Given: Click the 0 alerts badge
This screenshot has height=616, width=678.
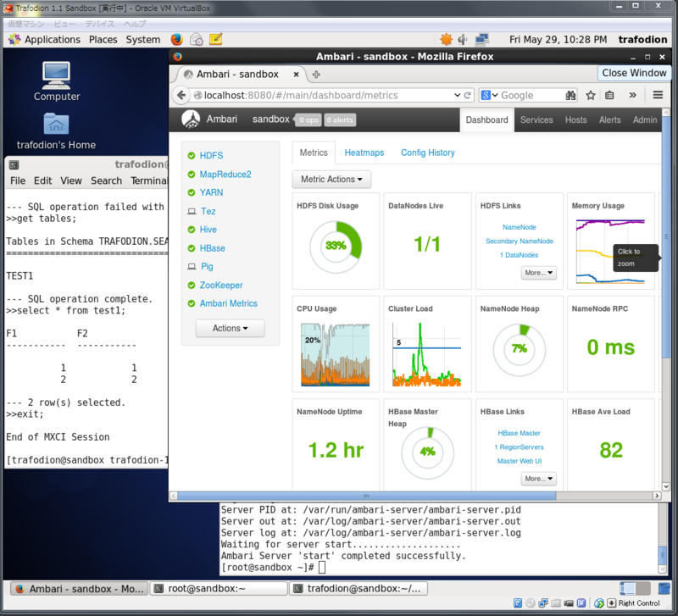Looking at the screenshot, I should coord(340,119).
